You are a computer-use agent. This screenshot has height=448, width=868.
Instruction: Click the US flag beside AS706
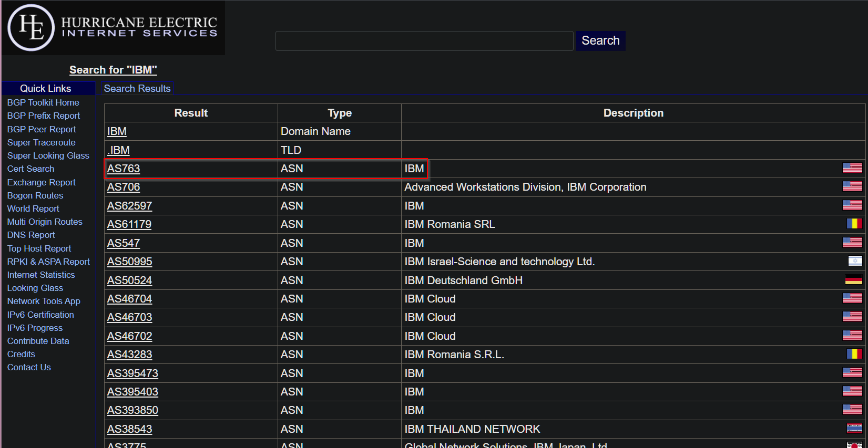coord(852,186)
